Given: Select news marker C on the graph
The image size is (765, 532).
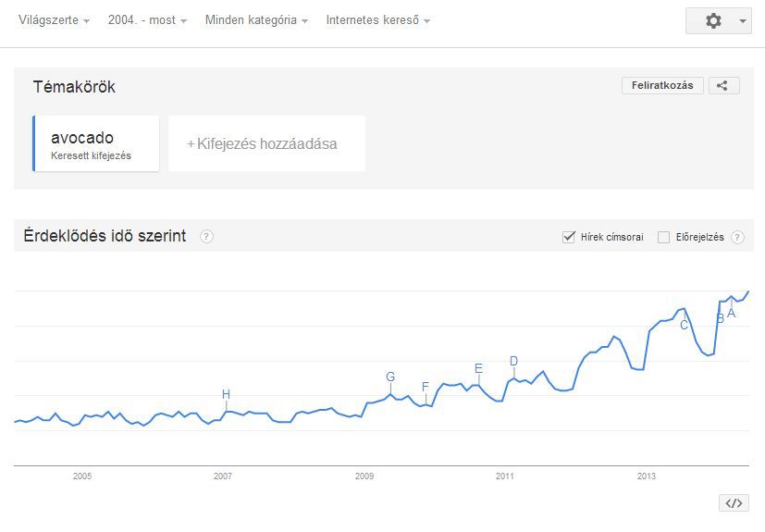Looking at the screenshot, I should click(x=685, y=325).
